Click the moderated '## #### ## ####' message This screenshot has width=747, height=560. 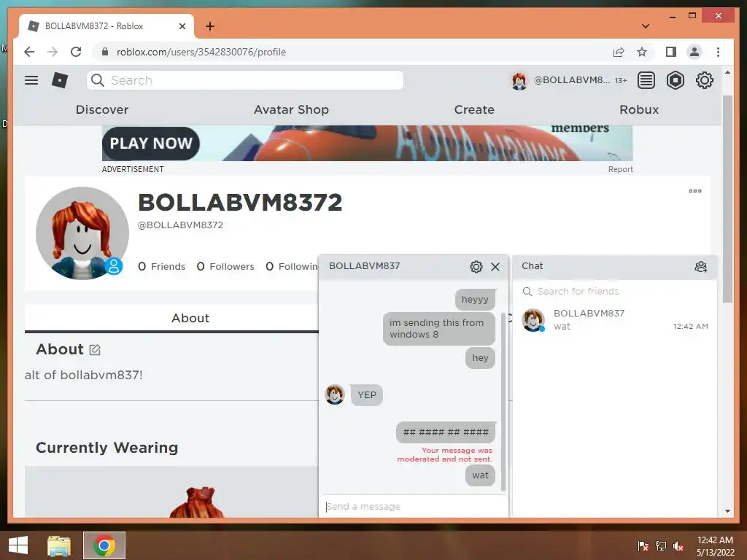click(x=446, y=432)
